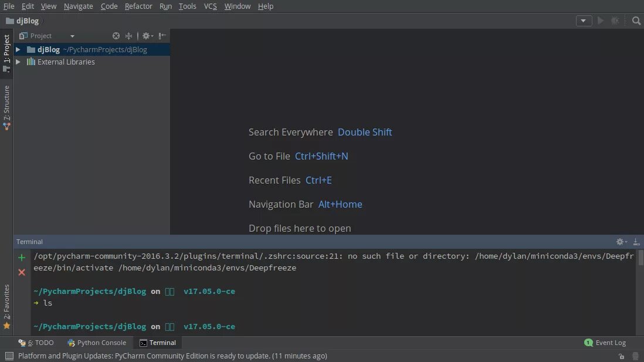Click the terminal vertical scrollbar
Screen dimensions: 644x362
click(x=640, y=259)
